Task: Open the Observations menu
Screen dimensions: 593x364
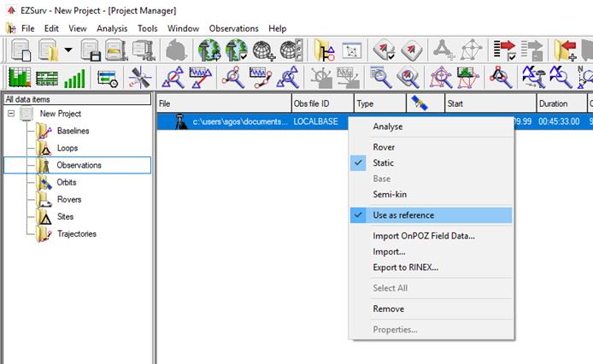Action: pos(233,28)
